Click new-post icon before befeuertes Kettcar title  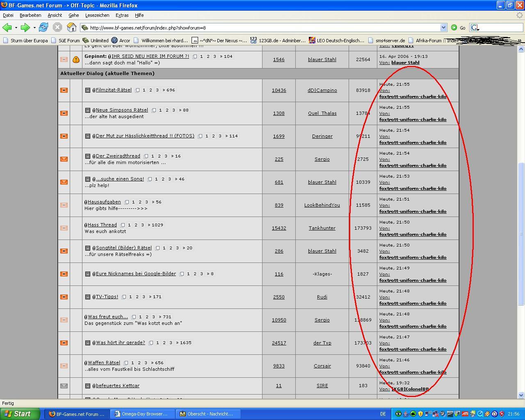coord(87,386)
